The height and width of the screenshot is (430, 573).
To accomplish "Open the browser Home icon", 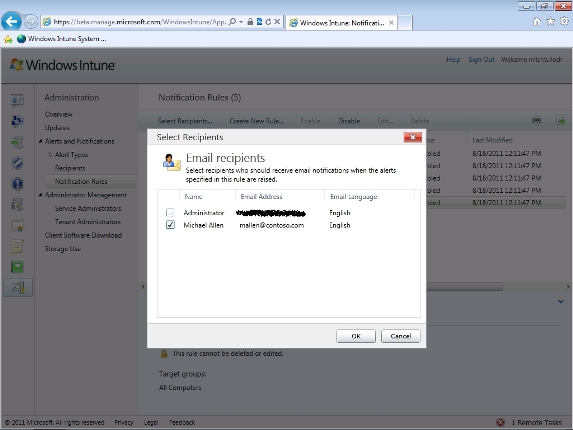I will pyautogui.click(x=536, y=22).
